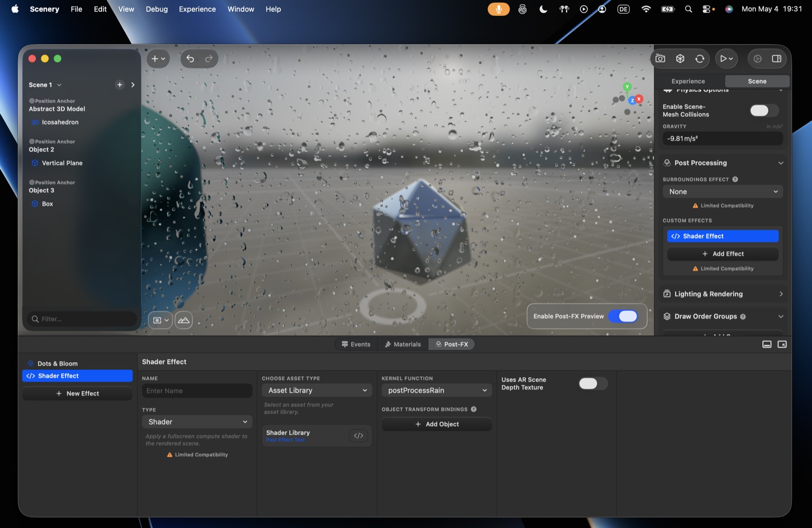This screenshot has height=528, width=812.
Task: Open the Post-FX tab
Action: click(x=452, y=344)
